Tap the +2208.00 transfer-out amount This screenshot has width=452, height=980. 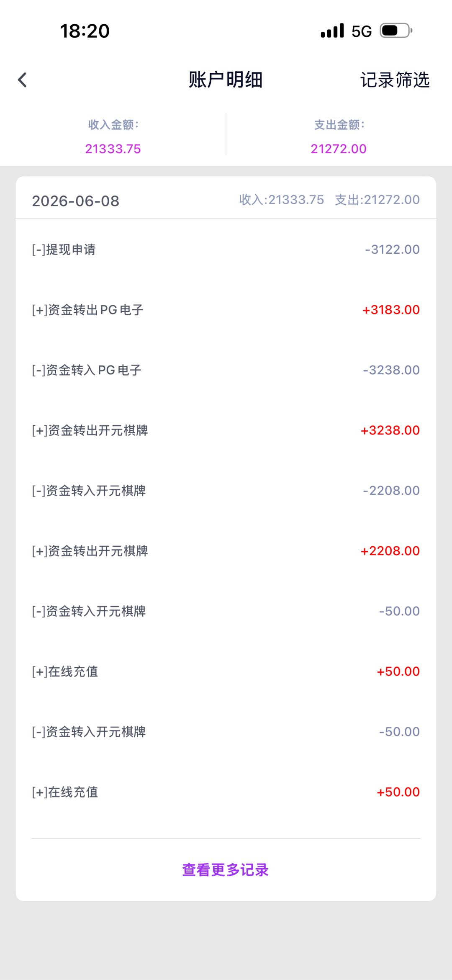(390, 551)
